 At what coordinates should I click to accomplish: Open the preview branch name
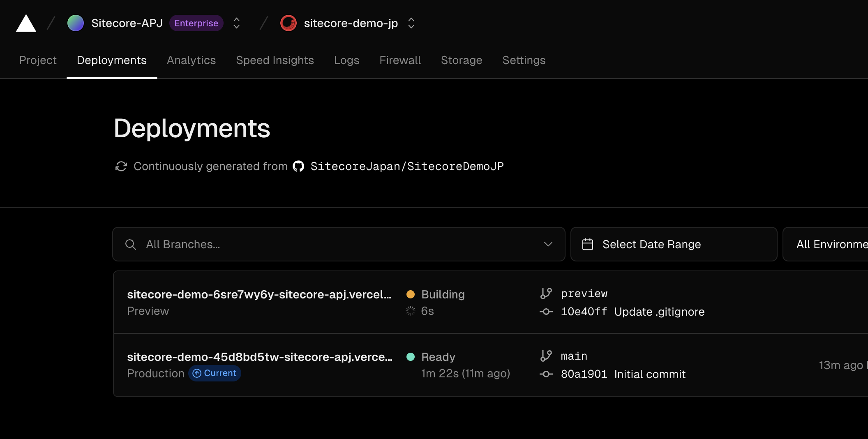(x=584, y=293)
